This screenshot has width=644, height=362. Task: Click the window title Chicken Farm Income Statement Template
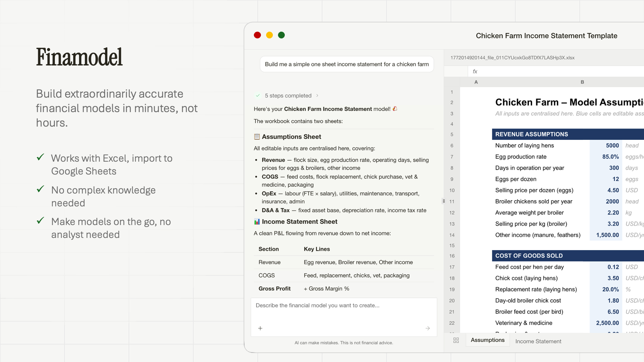point(546,36)
